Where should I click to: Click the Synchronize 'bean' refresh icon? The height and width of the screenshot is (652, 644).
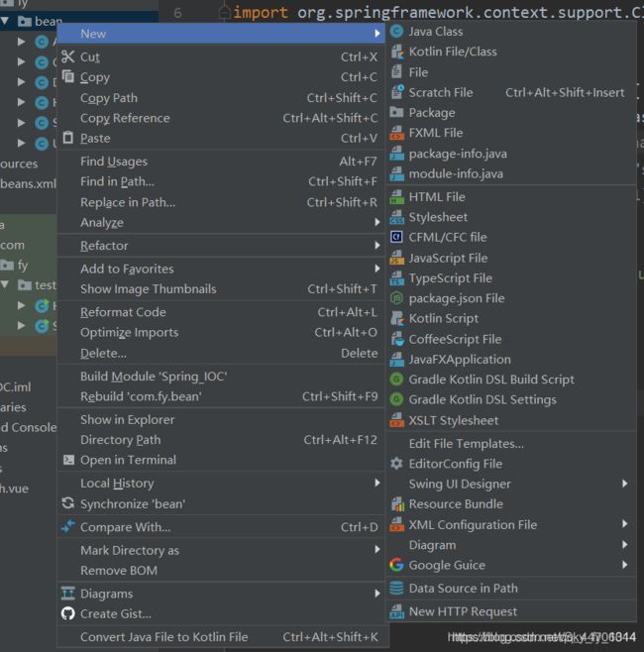point(68,503)
